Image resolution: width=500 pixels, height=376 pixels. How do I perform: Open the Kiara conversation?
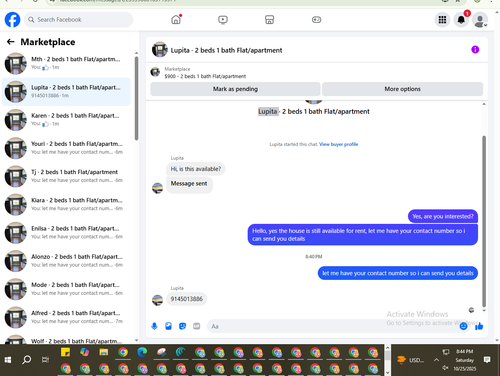[x=66, y=204]
